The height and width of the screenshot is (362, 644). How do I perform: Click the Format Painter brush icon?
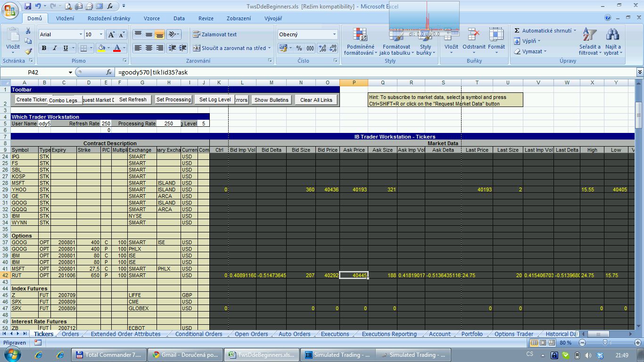28,51
